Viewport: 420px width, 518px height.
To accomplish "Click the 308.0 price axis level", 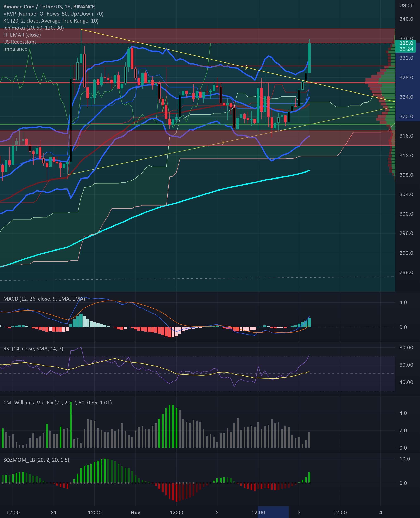I will tap(406, 175).
